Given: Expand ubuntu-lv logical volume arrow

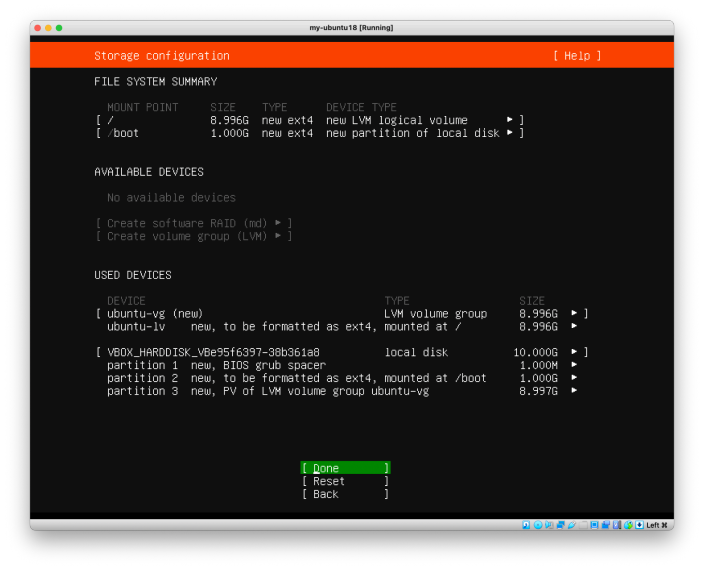Looking at the screenshot, I should point(574,325).
